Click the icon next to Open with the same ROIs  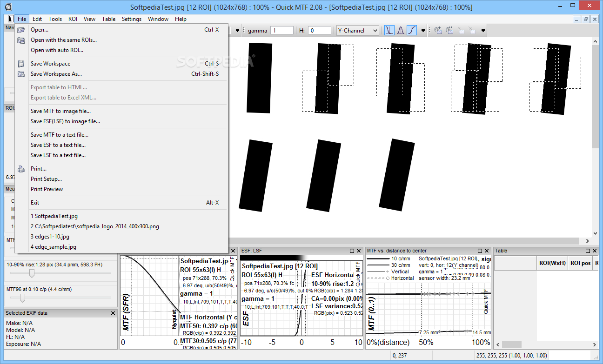click(x=21, y=40)
